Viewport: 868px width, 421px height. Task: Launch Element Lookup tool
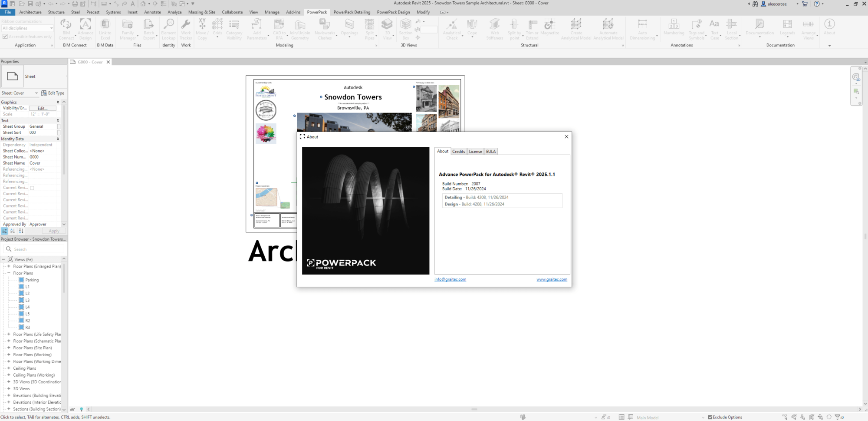(168, 29)
